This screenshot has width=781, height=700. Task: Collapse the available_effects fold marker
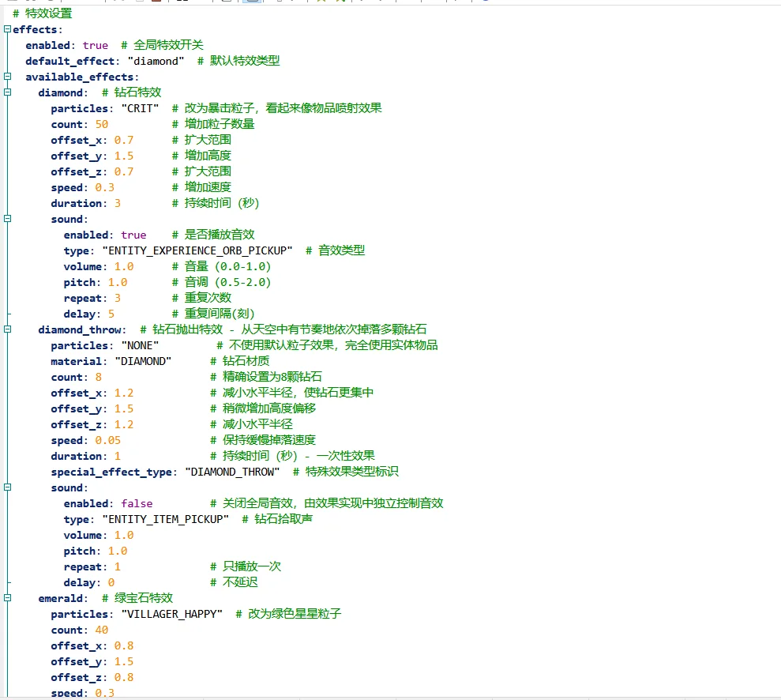7,76
